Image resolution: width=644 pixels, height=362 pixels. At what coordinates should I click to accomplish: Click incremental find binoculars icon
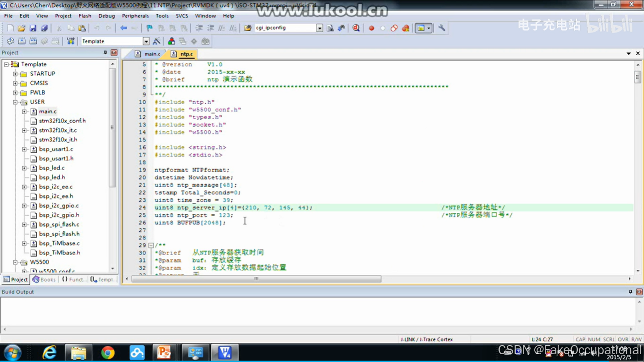point(342,28)
